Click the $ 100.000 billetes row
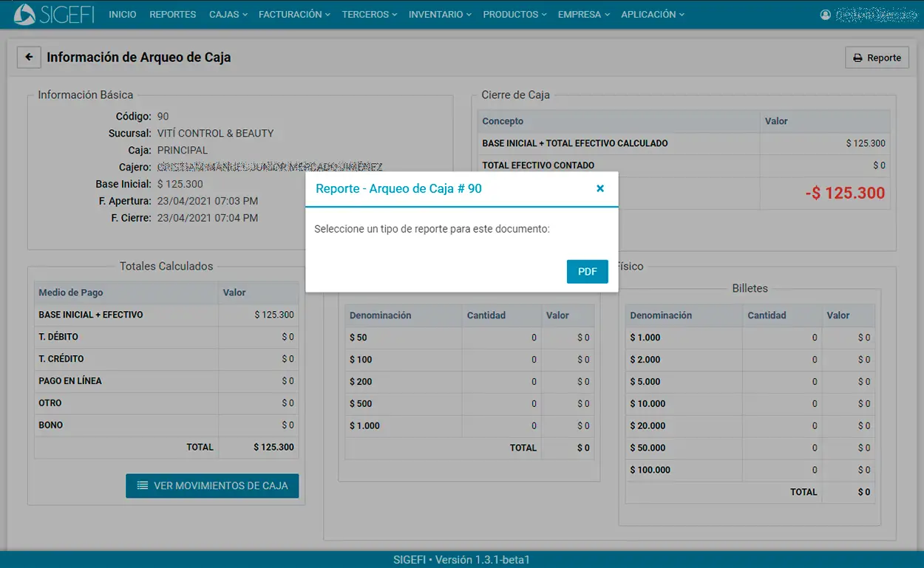The width and height of the screenshot is (924, 568). coord(750,470)
